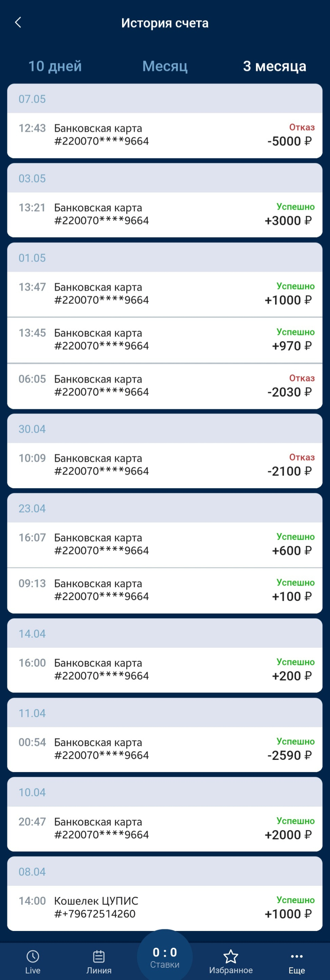The width and height of the screenshot is (330, 980).
Task: Switch to the 10 дней tab
Action: pos(55,66)
